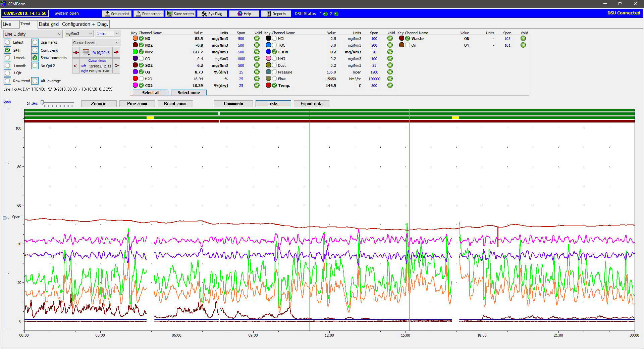Open Help from the toolbar
The height and width of the screenshot is (349, 644).
pos(244,14)
